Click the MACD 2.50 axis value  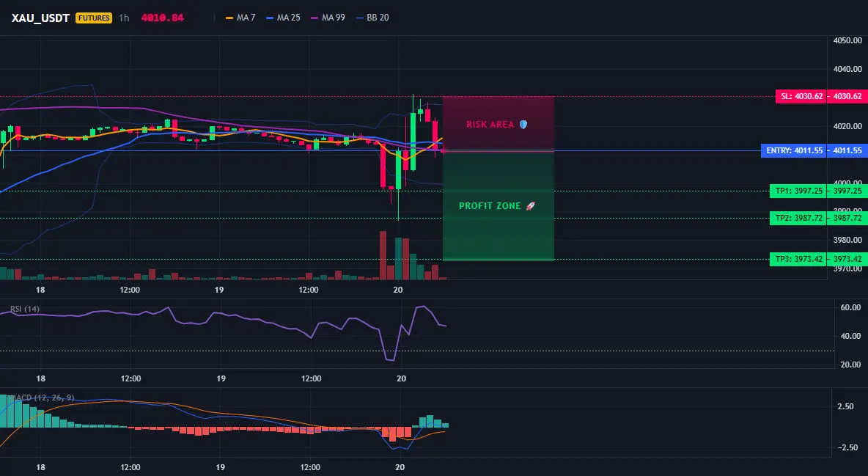[846, 407]
